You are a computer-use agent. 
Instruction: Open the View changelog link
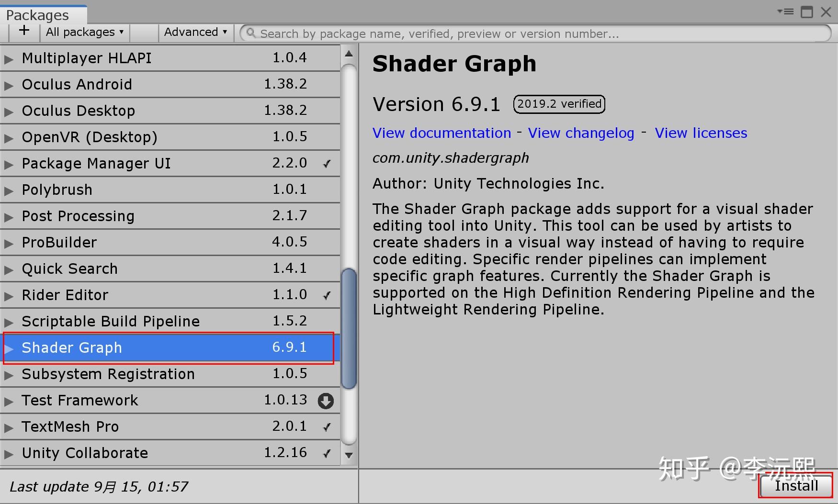tap(580, 133)
